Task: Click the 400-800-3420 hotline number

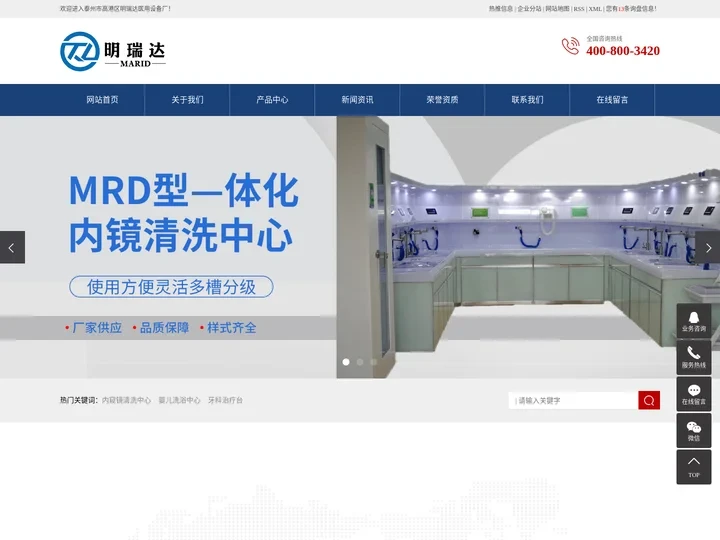Action: click(x=623, y=51)
